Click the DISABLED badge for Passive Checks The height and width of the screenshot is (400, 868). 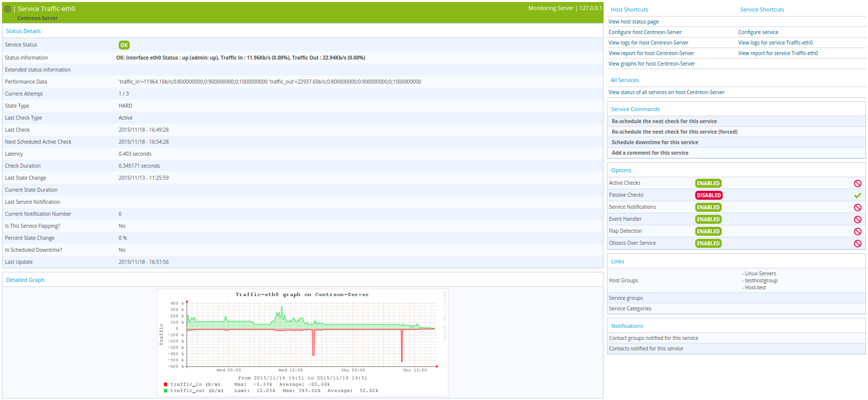click(709, 195)
